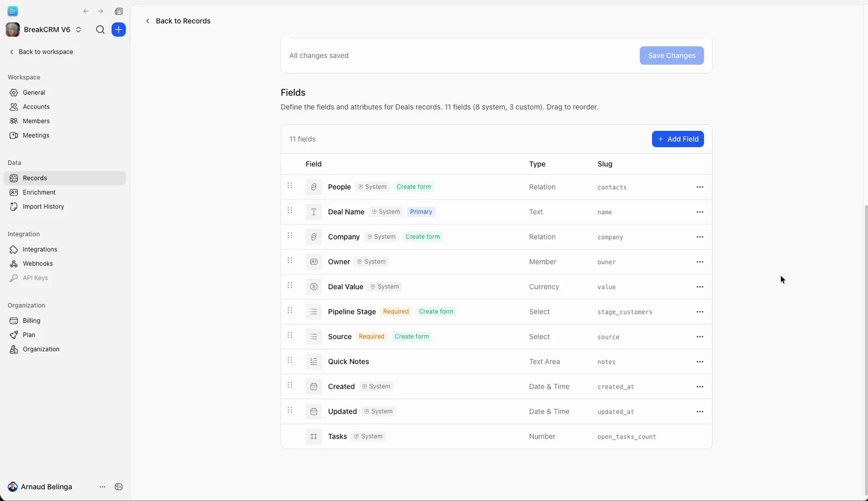The image size is (868, 501).
Task: Open Members in the sidebar
Action: [65, 121]
